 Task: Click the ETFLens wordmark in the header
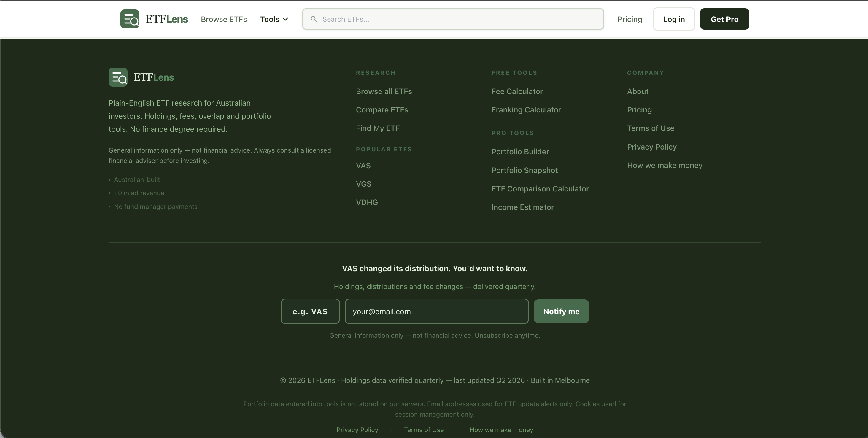(167, 19)
